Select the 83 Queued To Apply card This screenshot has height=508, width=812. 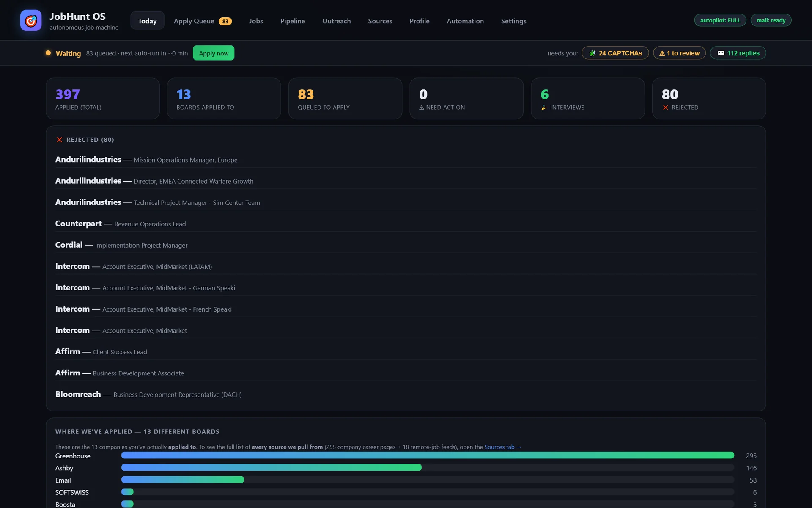pos(345,99)
